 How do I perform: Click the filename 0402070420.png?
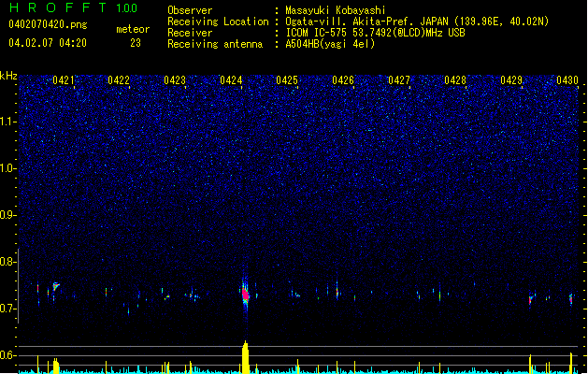click(48, 24)
